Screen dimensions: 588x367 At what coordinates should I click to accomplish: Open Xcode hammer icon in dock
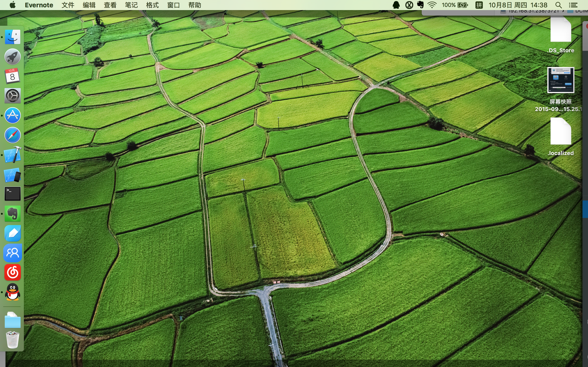coord(13,155)
